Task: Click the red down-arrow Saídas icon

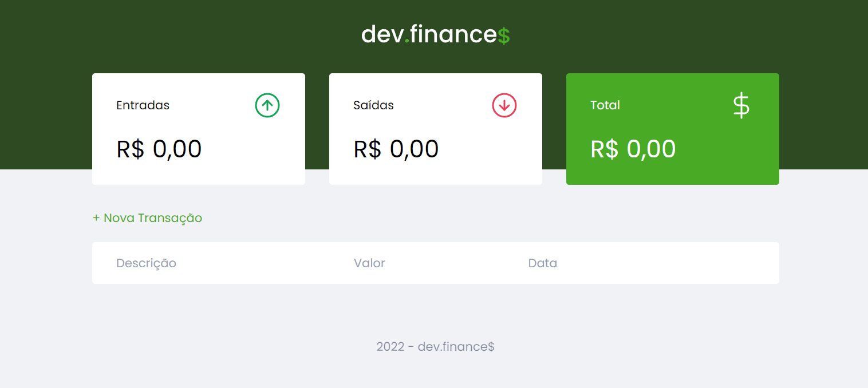Action: 504,106
